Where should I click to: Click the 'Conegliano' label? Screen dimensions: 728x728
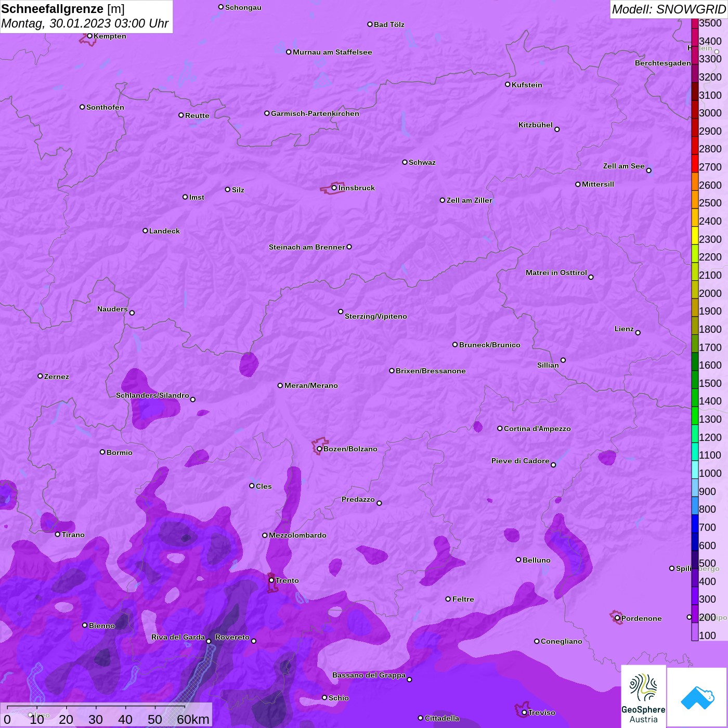coord(562,641)
